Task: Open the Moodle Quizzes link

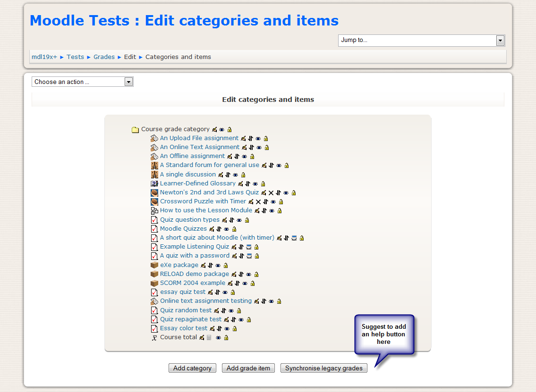Action: (x=184, y=229)
